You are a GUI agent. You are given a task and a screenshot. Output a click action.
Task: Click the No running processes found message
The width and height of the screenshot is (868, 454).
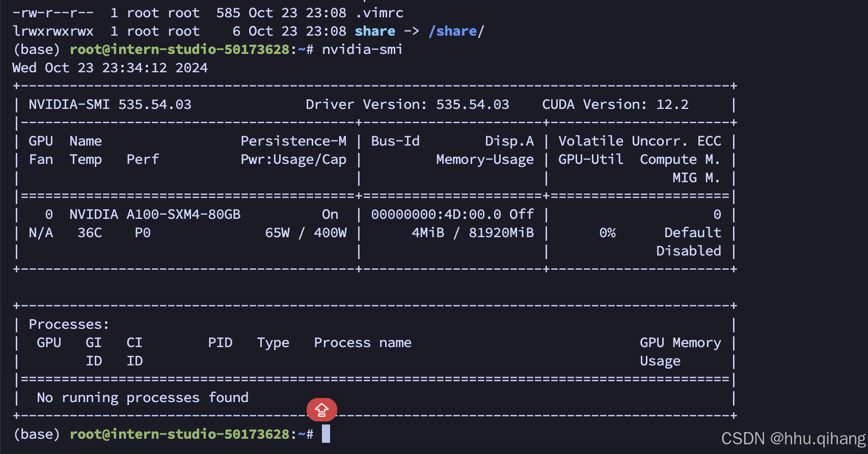click(143, 398)
